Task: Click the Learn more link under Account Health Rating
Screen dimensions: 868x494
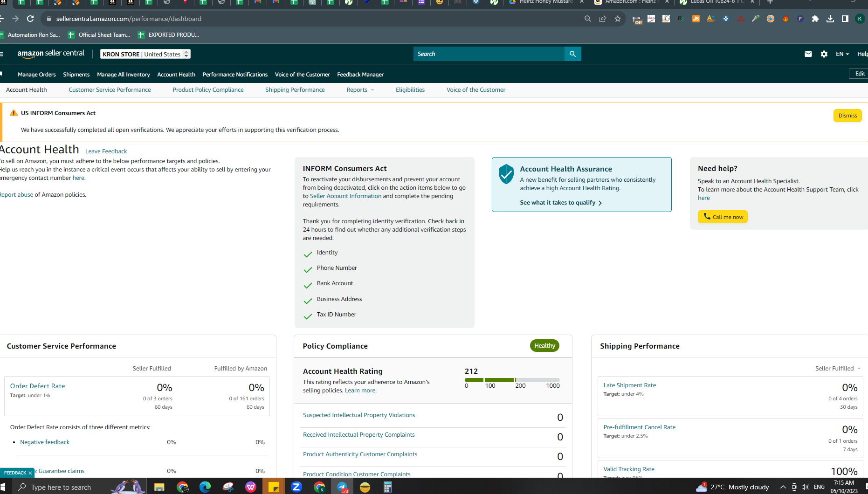Action: (x=360, y=391)
